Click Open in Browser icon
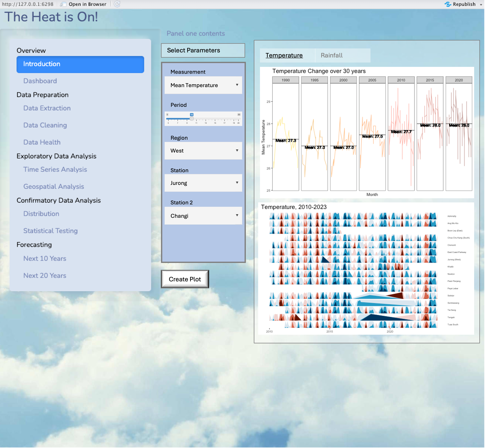Screen dimensions: 485x448 [63, 4]
